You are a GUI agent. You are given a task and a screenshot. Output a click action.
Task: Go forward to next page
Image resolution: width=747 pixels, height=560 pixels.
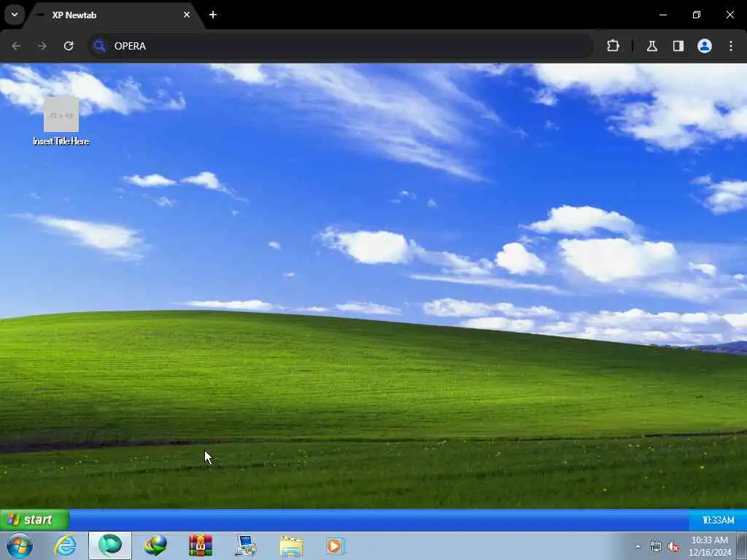pos(42,46)
